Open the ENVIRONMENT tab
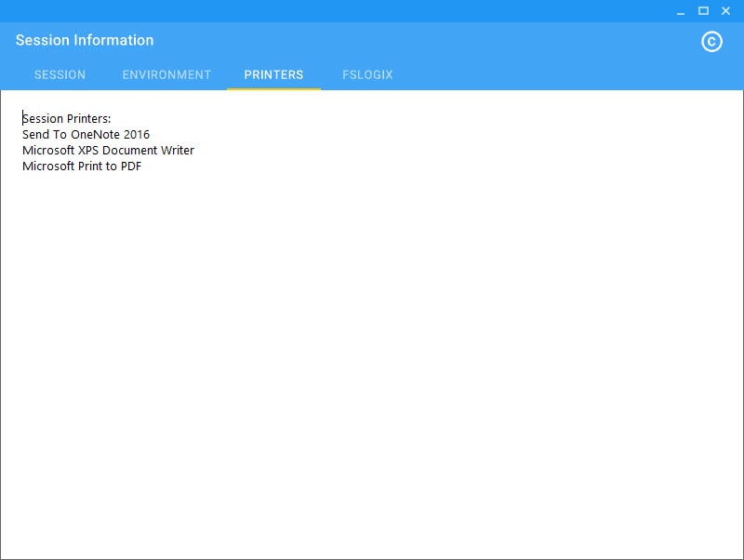This screenshot has height=560, width=744. [x=166, y=75]
